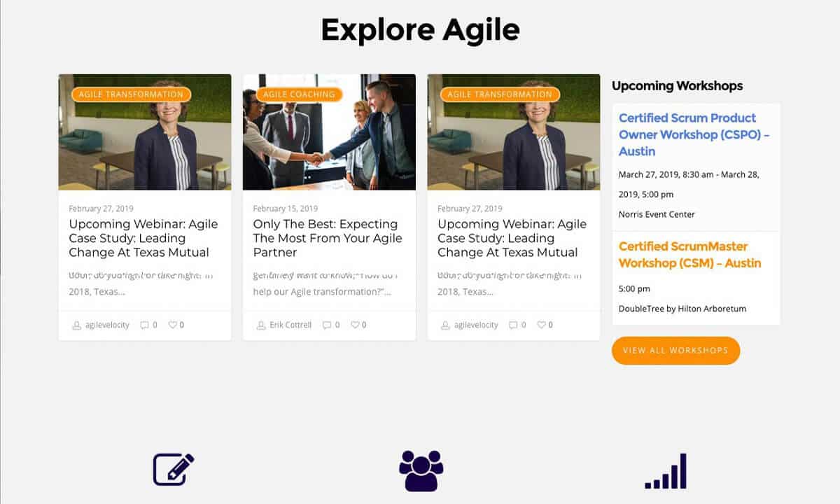The width and height of the screenshot is (840, 504).
Task: Click comment icon on the first post card
Action: [144, 325]
